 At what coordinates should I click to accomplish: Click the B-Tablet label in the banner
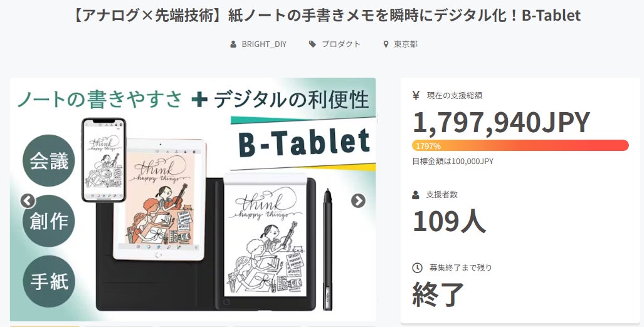(304, 143)
